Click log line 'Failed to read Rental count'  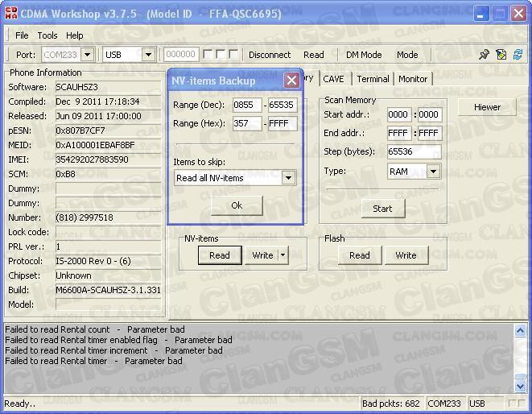click(95, 329)
